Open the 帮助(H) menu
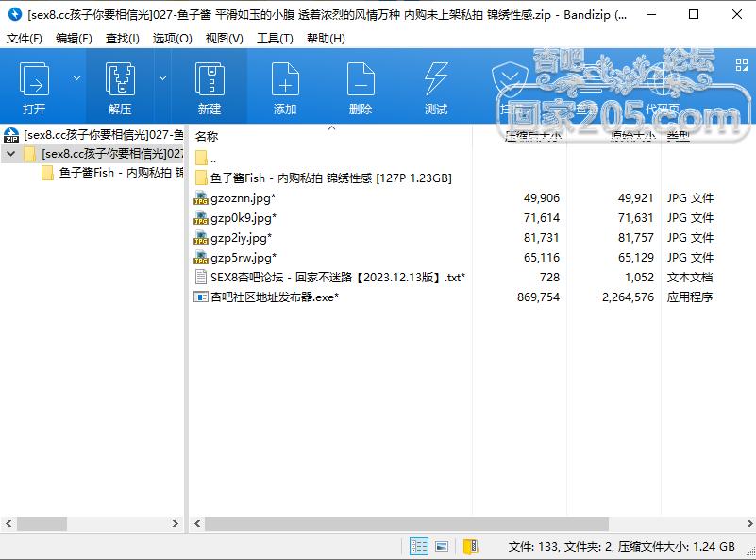Screen dimensions: 756x560 pyautogui.click(x=326, y=39)
